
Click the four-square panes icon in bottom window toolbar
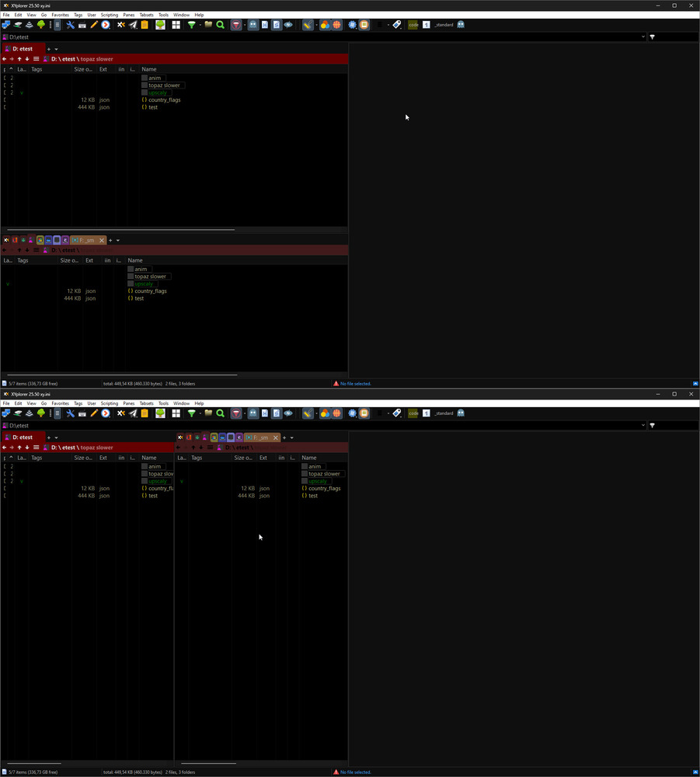[x=176, y=413]
